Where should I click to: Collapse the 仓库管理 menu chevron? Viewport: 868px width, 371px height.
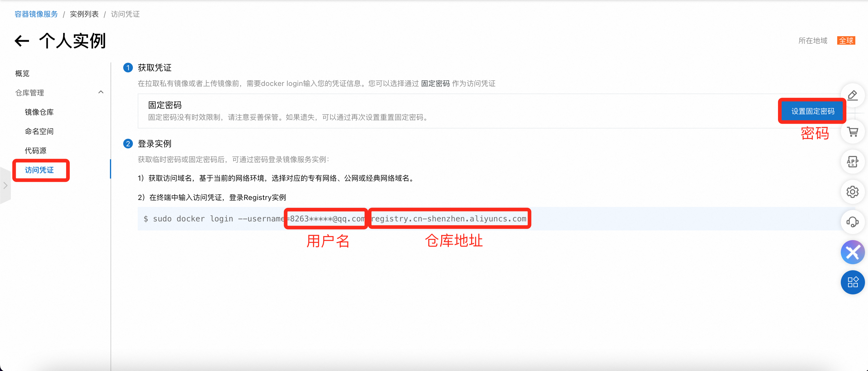(x=101, y=92)
